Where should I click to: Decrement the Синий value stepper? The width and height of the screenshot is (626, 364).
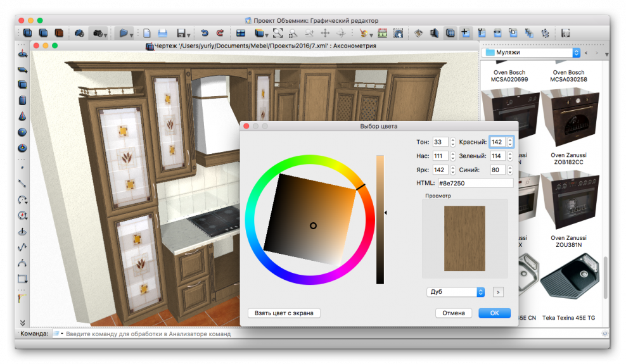point(510,172)
